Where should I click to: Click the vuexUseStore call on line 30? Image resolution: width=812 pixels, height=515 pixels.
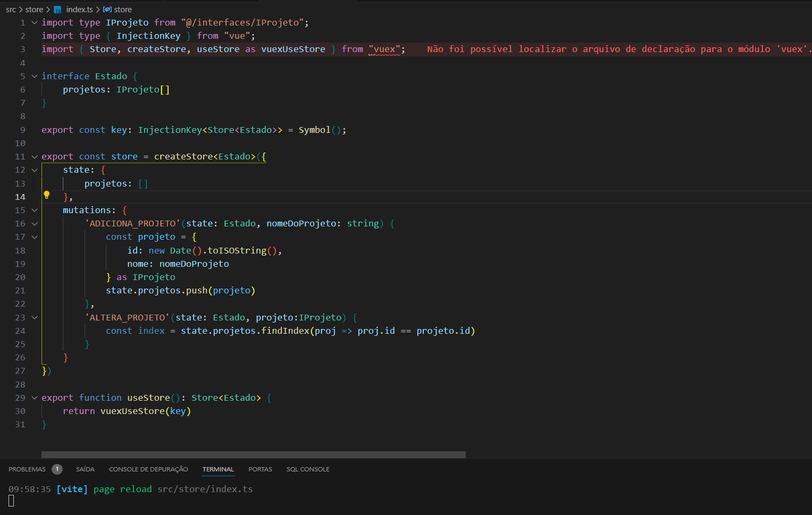(x=132, y=411)
